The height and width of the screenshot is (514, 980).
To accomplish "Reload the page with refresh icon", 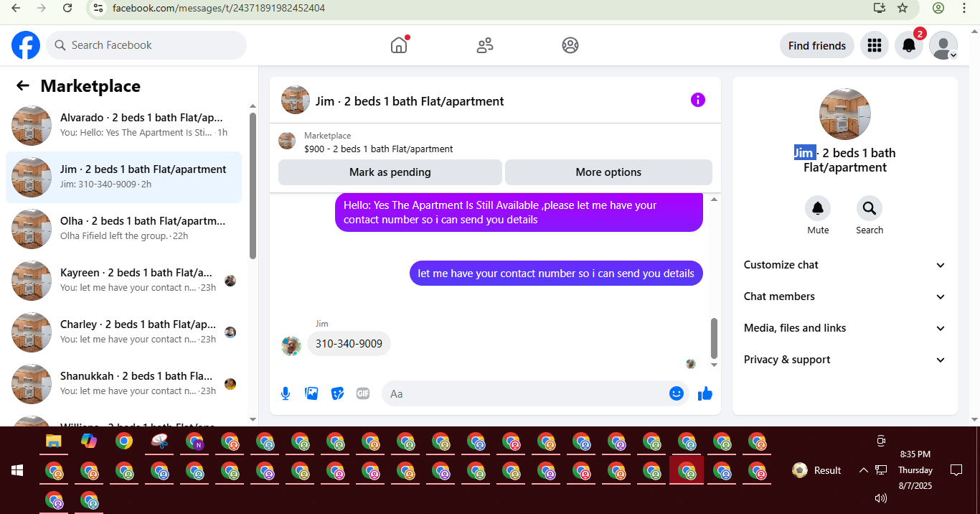I will 67,8.
